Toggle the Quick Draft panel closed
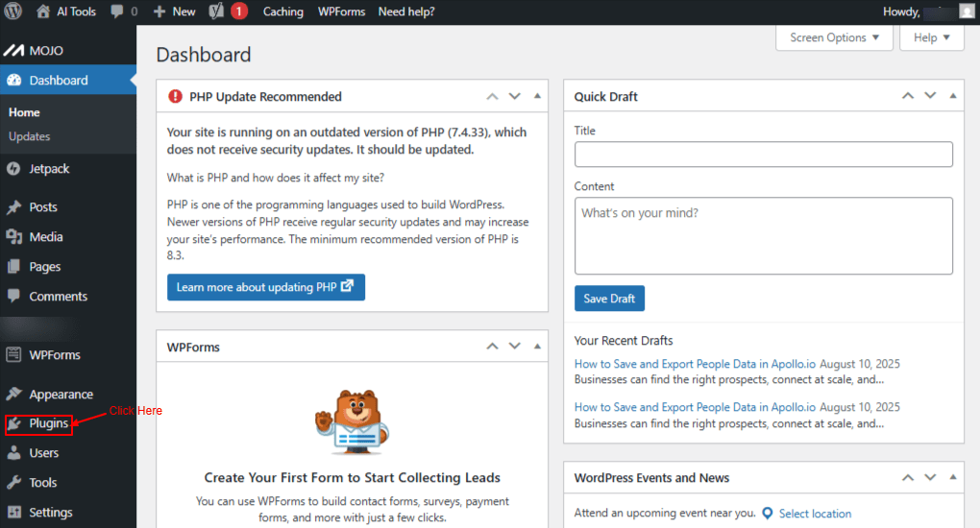This screenshot has height=528, width=980. pos(953,96)
